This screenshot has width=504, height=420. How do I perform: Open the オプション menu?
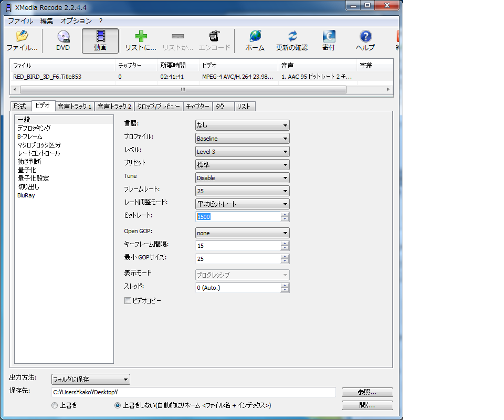tap(76, 21)
